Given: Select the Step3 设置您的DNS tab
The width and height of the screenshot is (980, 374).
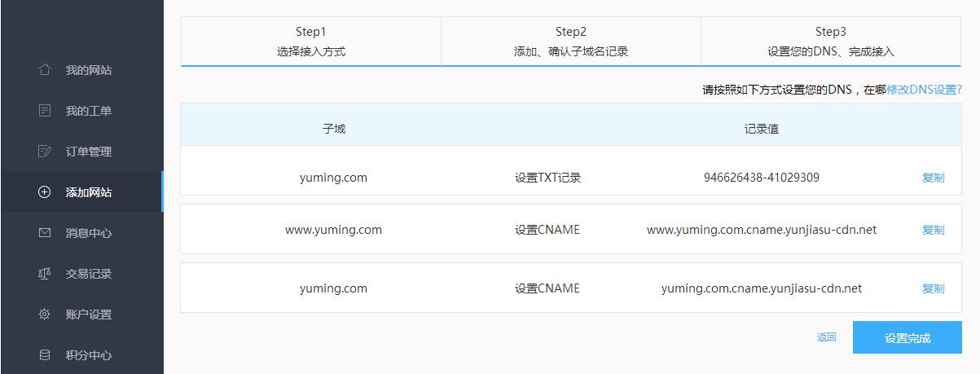Looking at the screenshot, I should [830, 42].
